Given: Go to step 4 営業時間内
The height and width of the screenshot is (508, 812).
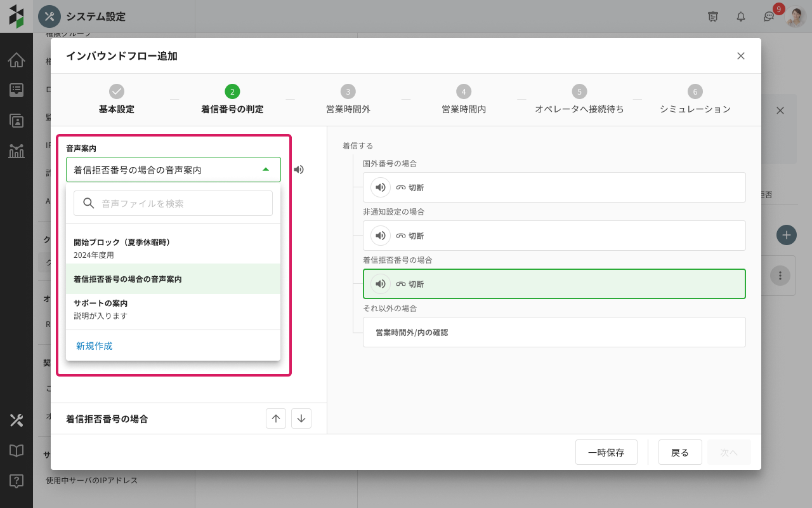Looking at the screenshot, I should click(464, 100).
